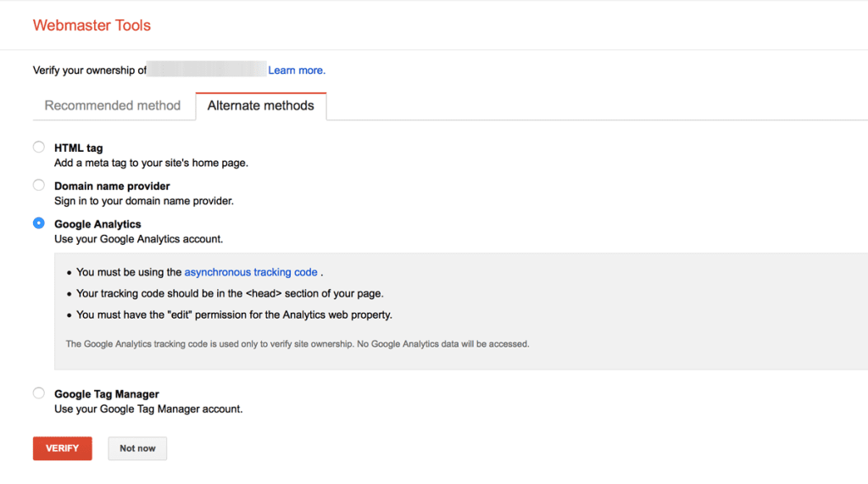The image size is (868, 484).
Task: Click the red VERIFY button
Action: [63, 448]
